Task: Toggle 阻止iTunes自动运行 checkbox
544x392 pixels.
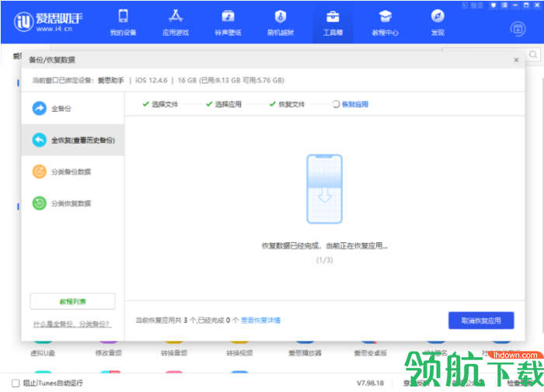Action: [16, 383]
